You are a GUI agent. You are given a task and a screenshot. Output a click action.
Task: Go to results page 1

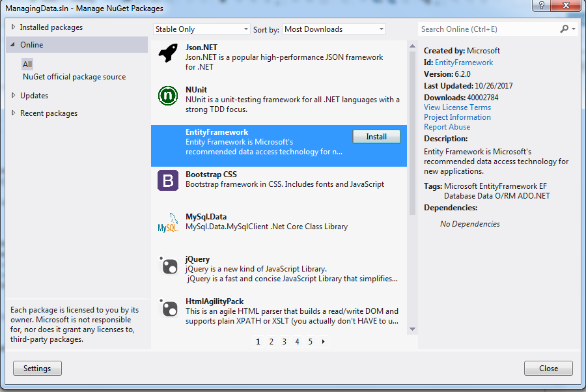click(x=258, y=342)
